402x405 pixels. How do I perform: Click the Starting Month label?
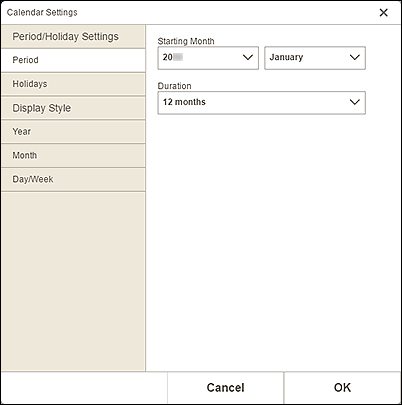point(186,41)
